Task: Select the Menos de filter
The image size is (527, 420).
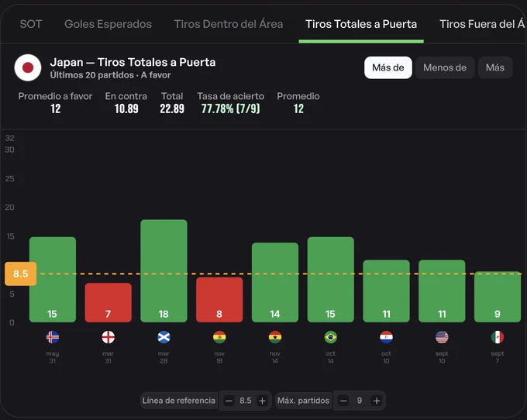Action: click(445, 67)
